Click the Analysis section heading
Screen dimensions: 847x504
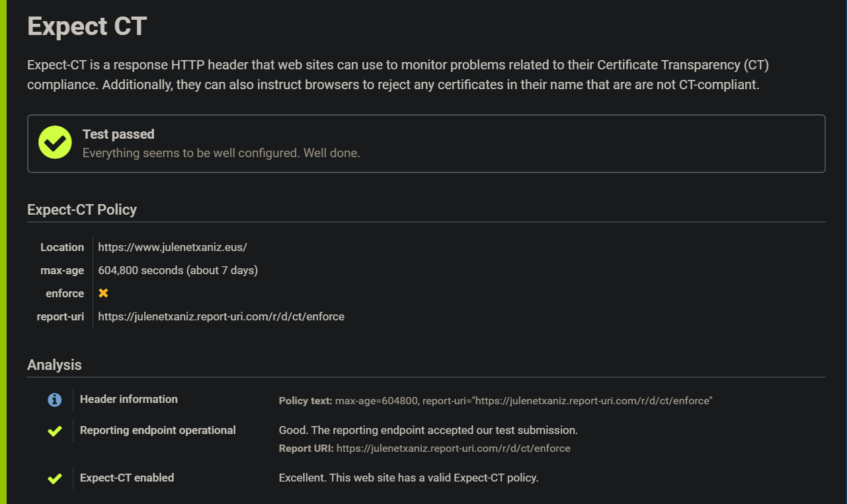pos(54,365)
